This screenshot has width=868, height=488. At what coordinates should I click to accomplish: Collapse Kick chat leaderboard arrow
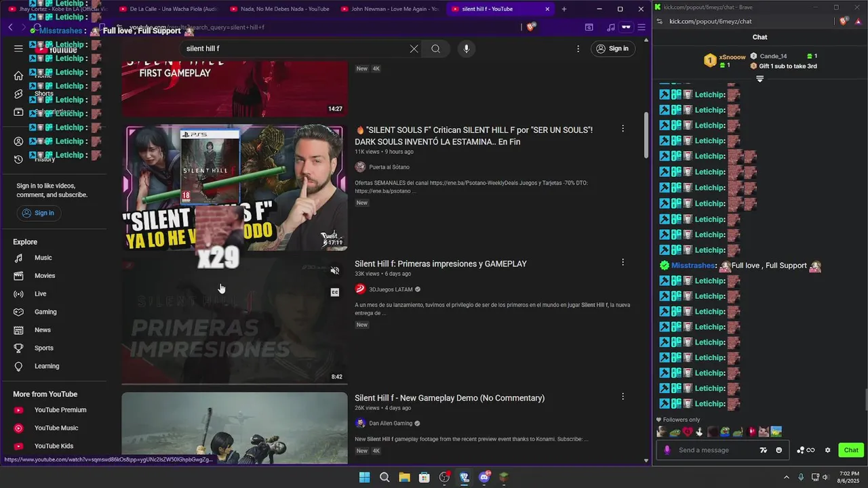coord(759,79)
